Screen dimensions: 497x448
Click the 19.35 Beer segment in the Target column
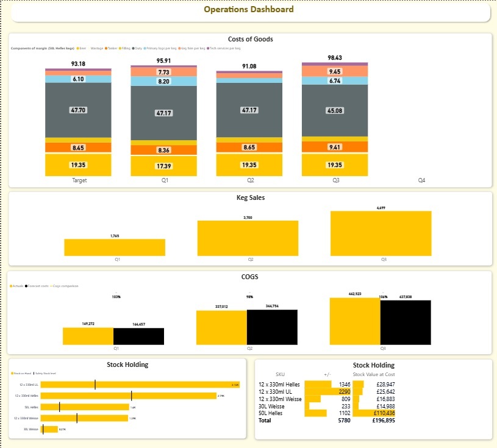coord(78,165)
